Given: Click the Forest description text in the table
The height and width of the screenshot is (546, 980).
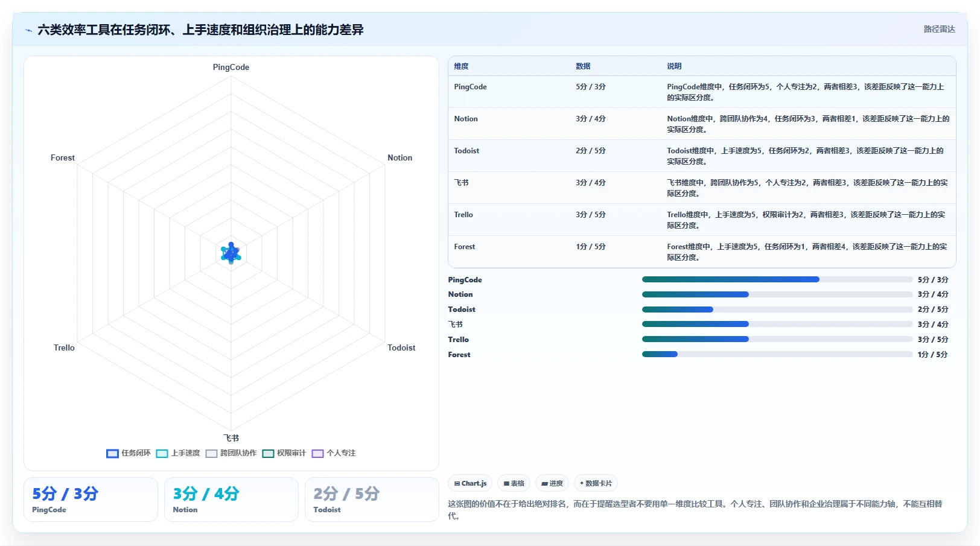Looking at the screenshot, I should 807,252.
